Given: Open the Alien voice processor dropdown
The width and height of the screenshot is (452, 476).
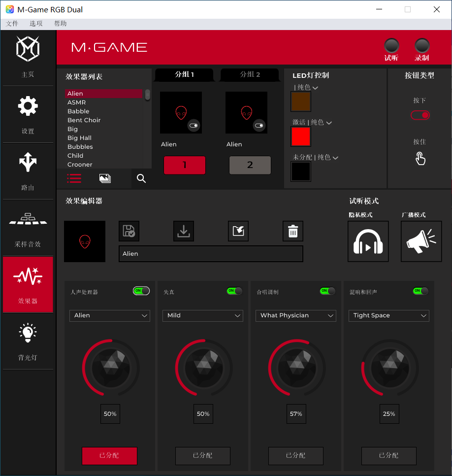Looking at the screenshot, I should [x=110, y=316].
